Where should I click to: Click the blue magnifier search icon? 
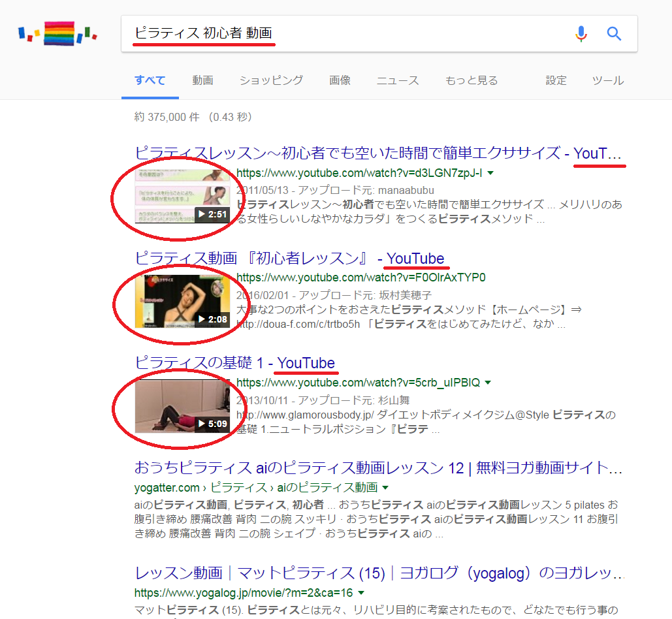click(x=614, y=33)
